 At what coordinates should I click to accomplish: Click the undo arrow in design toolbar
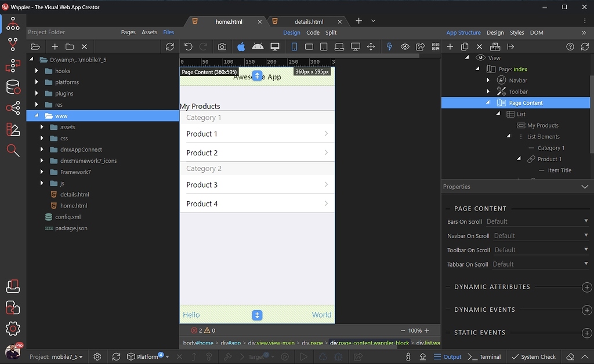(188, 47)
